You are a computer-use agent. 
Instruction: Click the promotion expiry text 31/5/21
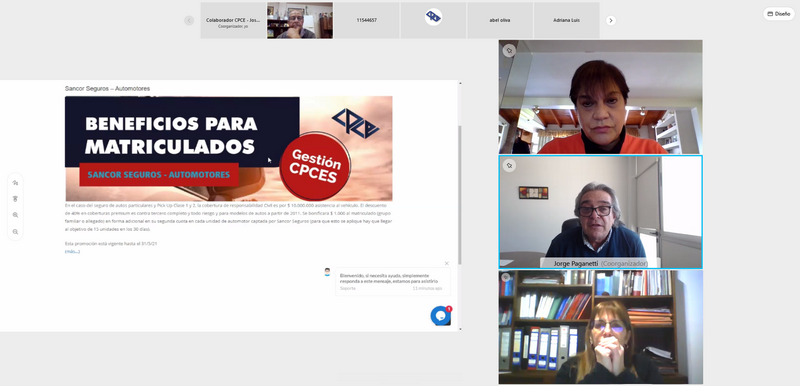111,244
